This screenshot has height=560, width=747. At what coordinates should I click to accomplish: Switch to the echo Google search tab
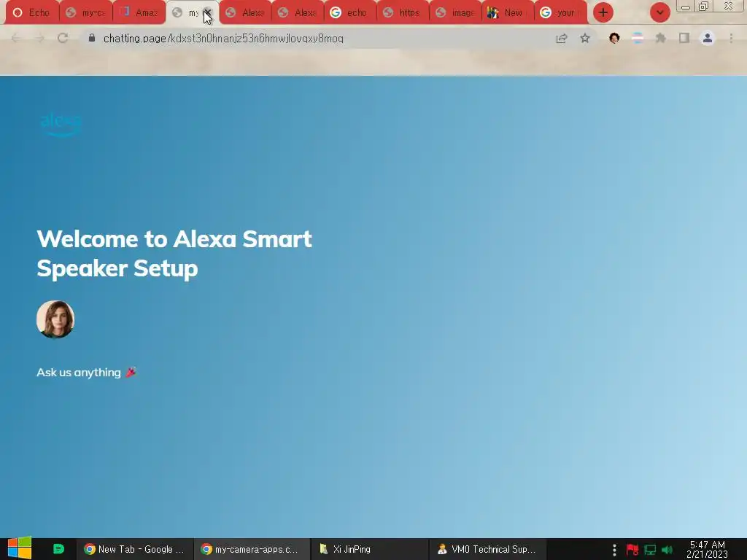click(x=349, y=13)
